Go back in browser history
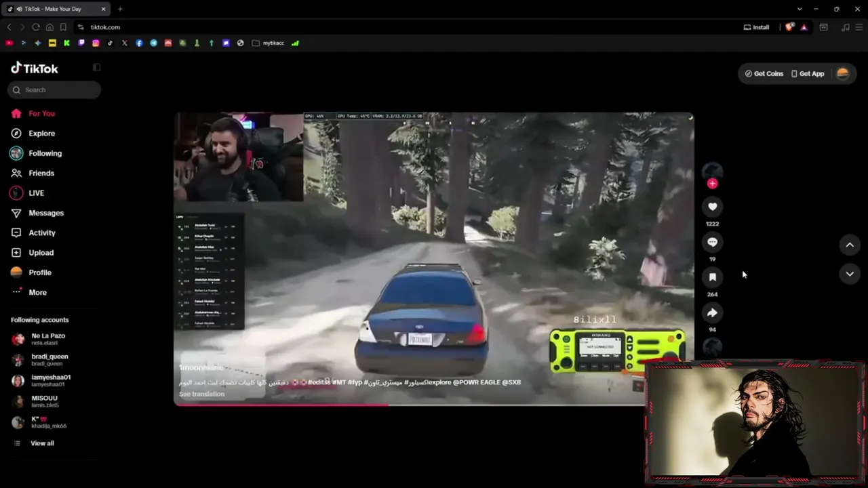 click(x=9, y=27)
